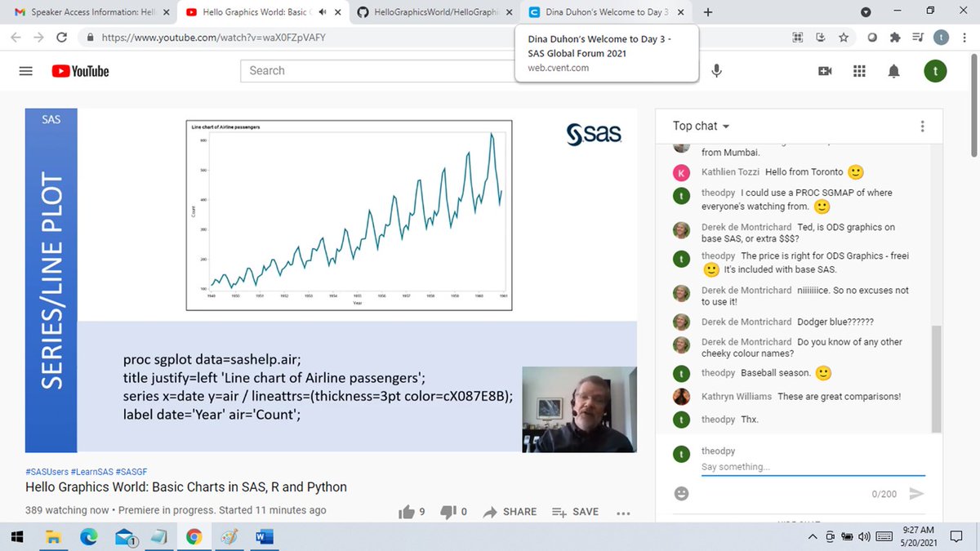
Task: Expand the Top chat dropdown
Action: pos(701,126)
